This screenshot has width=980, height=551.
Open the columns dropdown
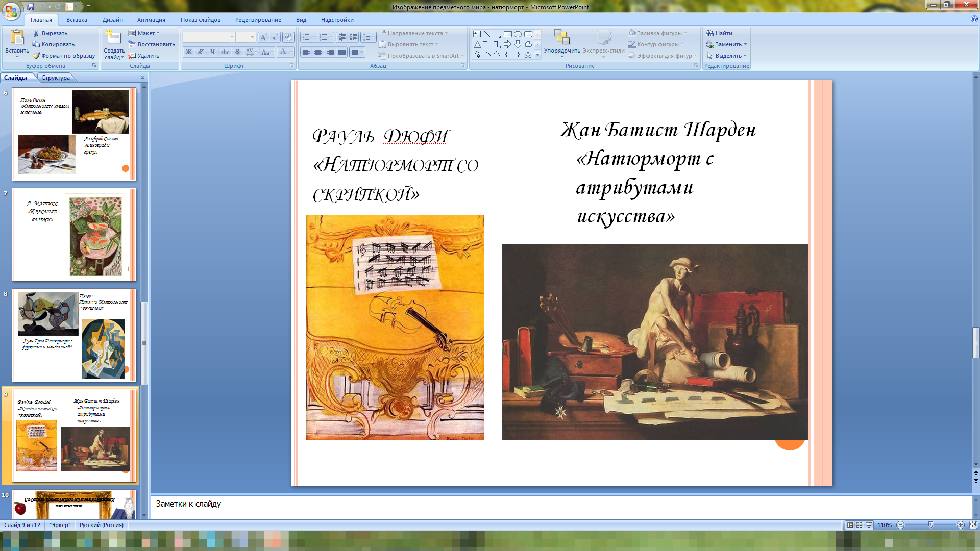[x=357, y=52]
